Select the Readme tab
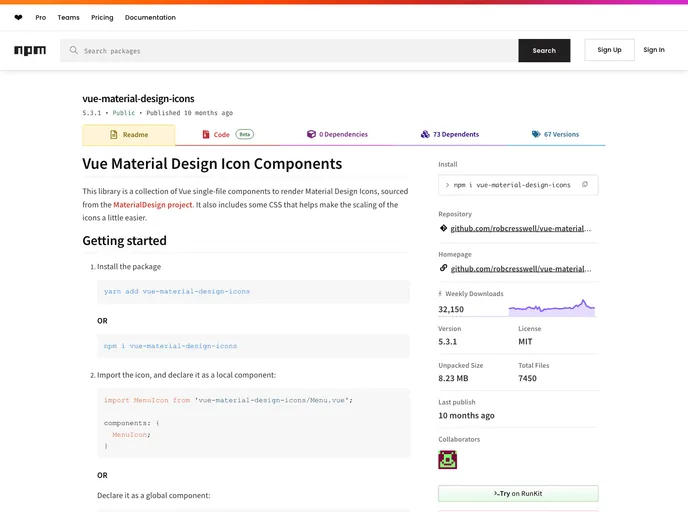The height and width of the screenshot is (512, 688). tap(128, 135)
